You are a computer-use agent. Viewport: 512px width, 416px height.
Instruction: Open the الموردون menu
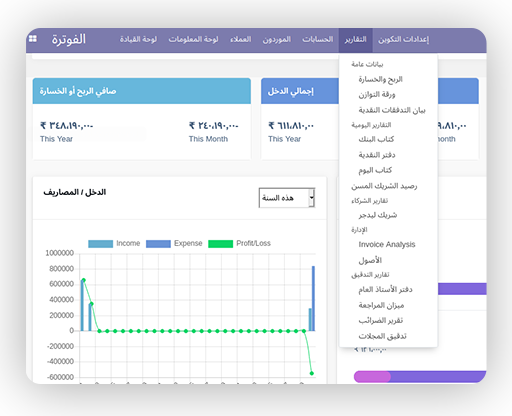(x=277, y=40)
